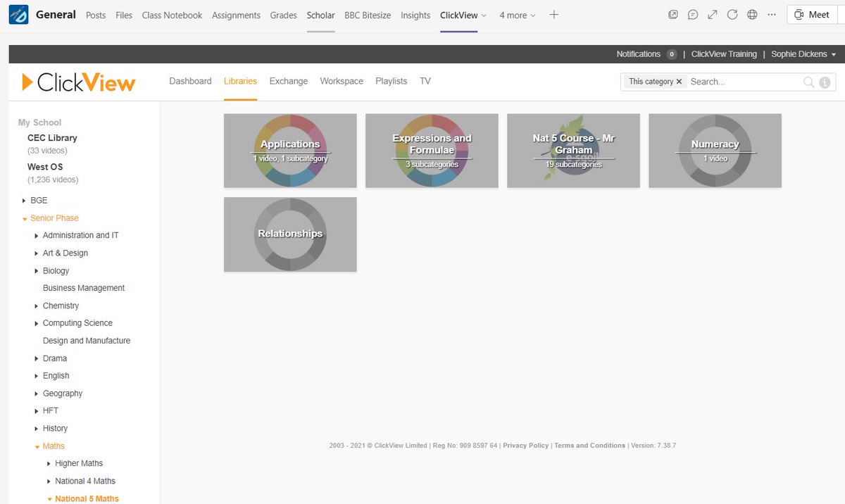The image size is (845, 504).
Task: Open Design and Manufacture in tree
Action: [87, 341]
